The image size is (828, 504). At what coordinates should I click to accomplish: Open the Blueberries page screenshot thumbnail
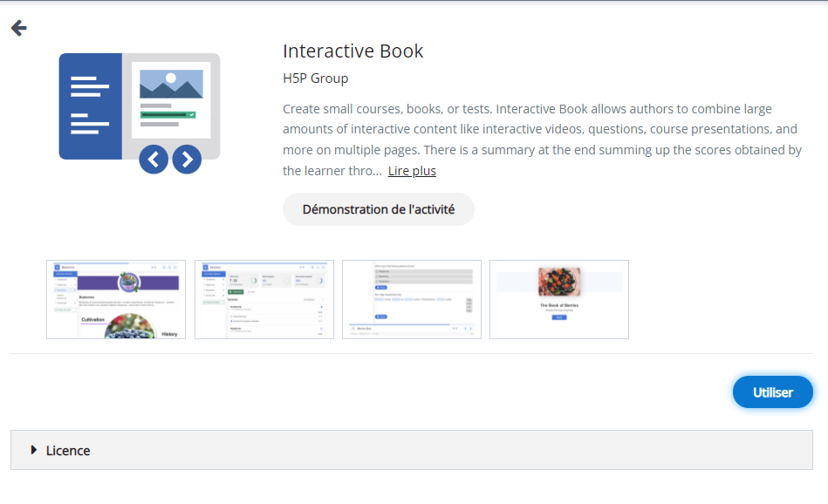click(x=116, y=299)
